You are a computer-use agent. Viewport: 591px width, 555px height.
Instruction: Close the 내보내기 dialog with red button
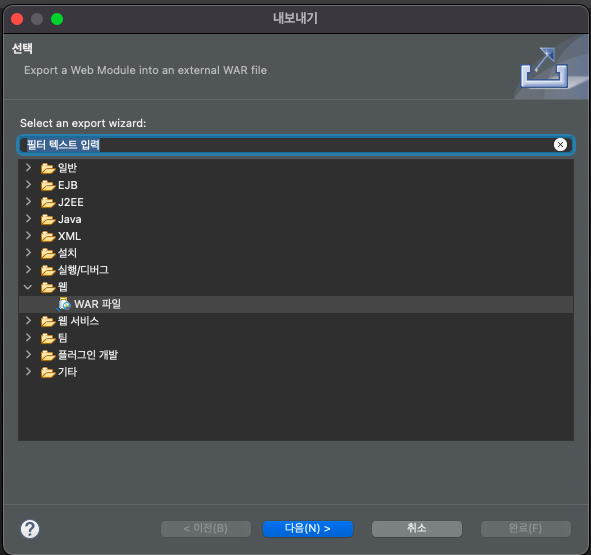[17, 18]
